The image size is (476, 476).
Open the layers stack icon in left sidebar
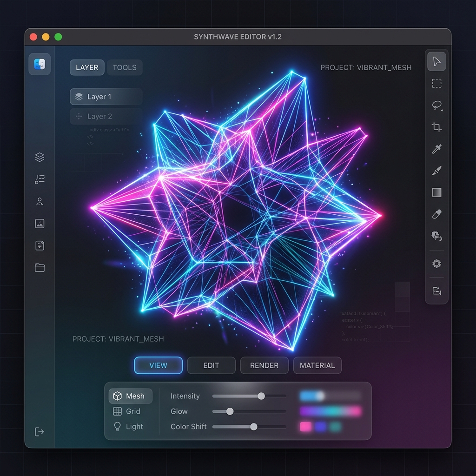point(40,157)
